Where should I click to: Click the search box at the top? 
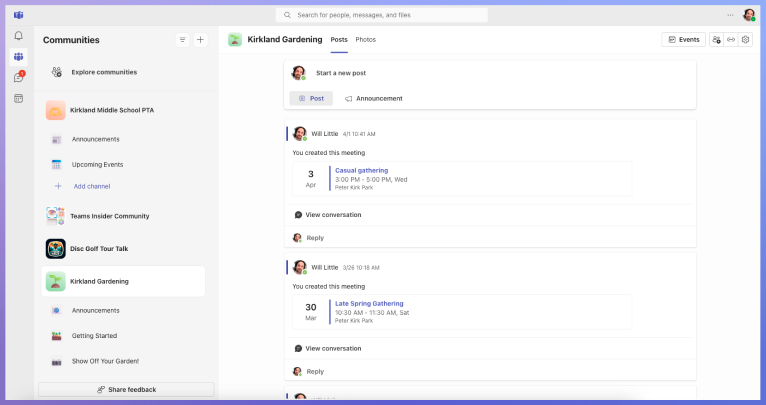(382, 15)
